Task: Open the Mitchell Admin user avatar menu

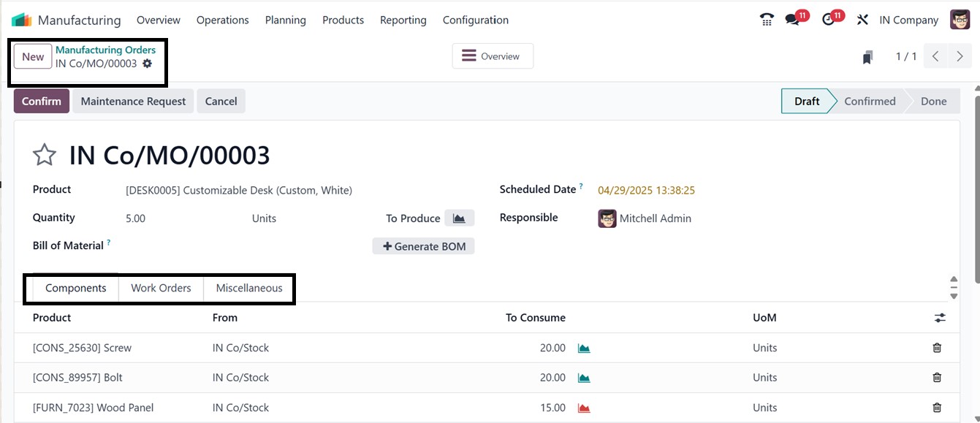Action: click(960, 20)
